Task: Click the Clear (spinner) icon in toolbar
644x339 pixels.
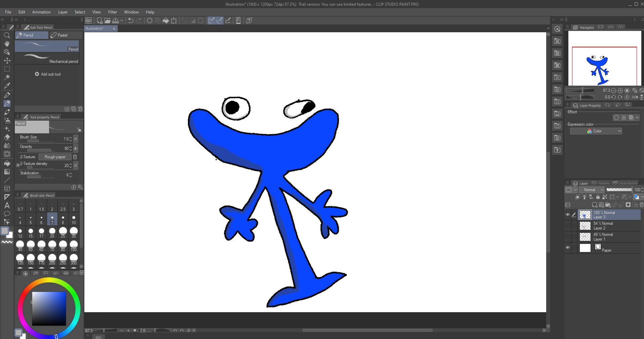Action: click(150, 20)
